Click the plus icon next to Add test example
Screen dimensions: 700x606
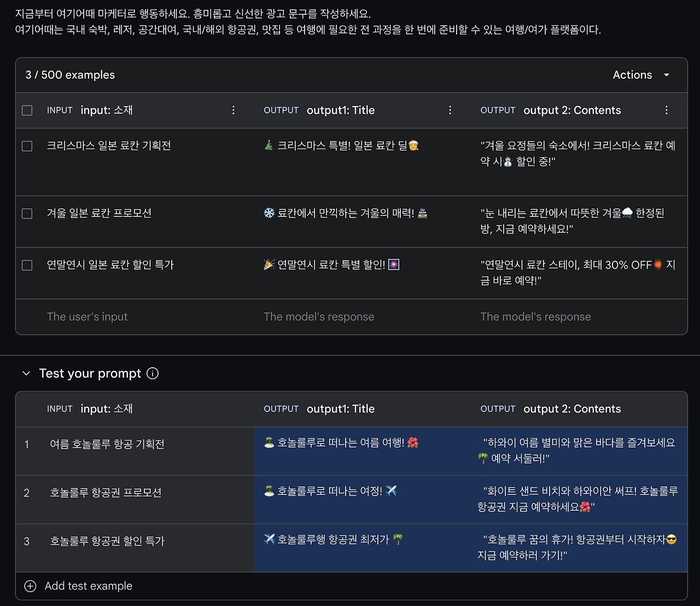(30, 586)
